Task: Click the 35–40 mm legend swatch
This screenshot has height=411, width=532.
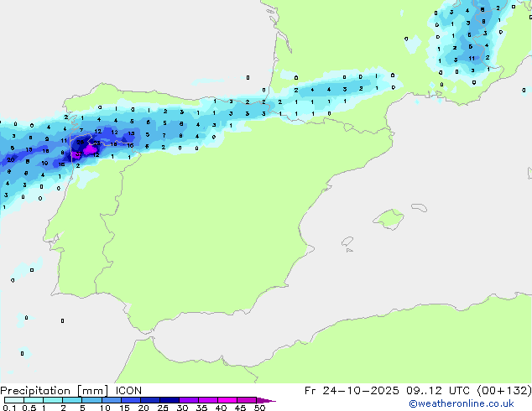Action: coord(208,400)
